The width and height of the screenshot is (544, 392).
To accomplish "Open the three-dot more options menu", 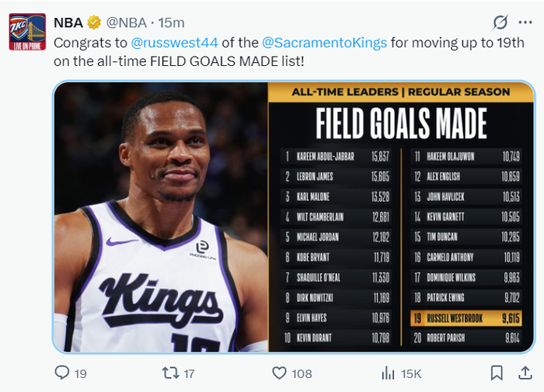I will (x=525, y=22).
